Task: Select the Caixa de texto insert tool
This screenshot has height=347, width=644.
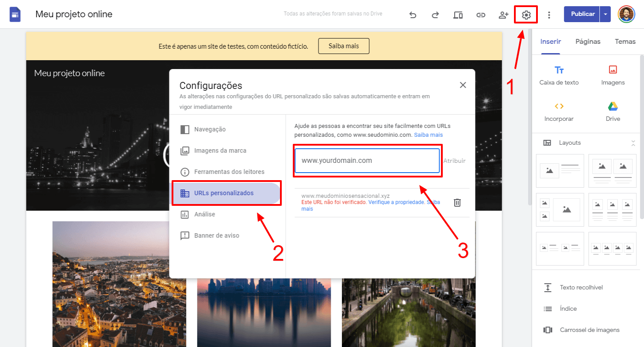Action: coord(559,75)
